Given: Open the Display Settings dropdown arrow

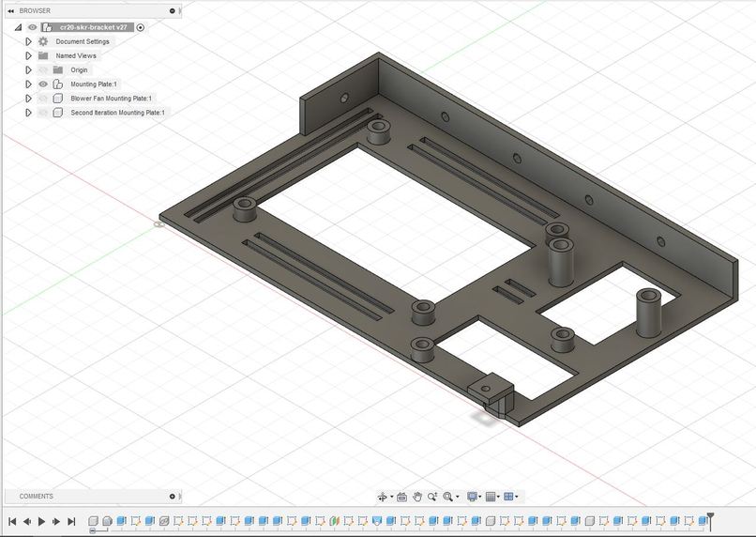Looking at the screenshot, I should (x=480, y=497).
